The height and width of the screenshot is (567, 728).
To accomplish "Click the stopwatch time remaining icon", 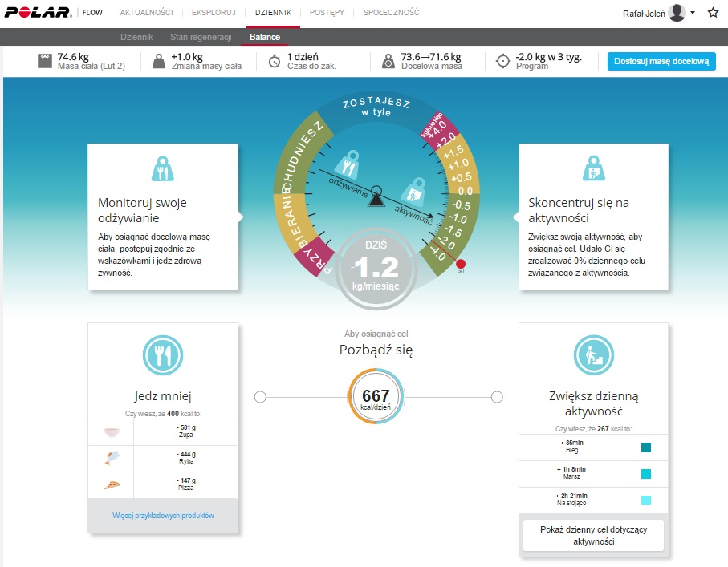I will tap(274, 61).
